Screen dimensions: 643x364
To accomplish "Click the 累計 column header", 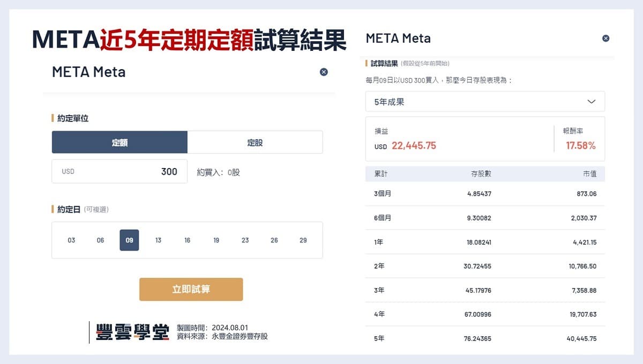I will (x=381, y=175).
